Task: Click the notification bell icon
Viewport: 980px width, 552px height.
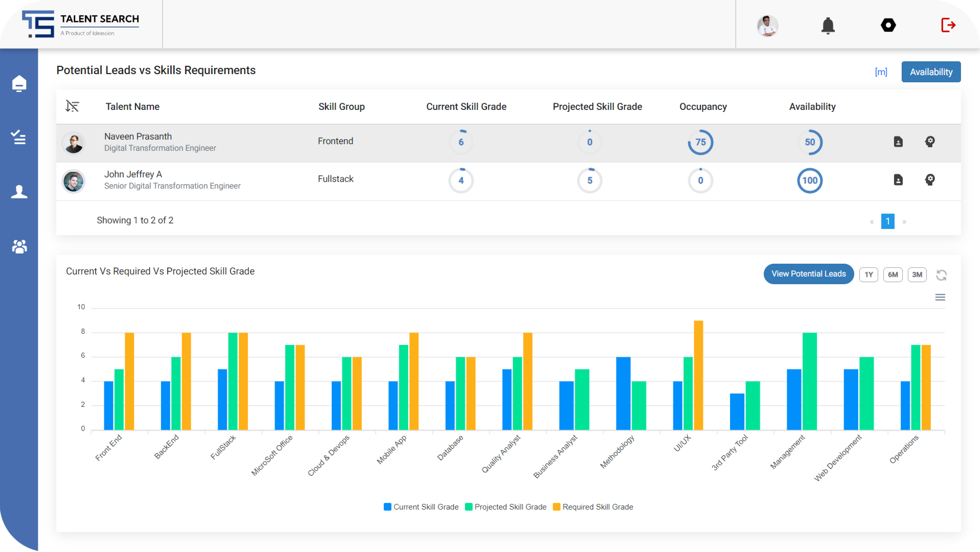Action: [x=828, y=26]
